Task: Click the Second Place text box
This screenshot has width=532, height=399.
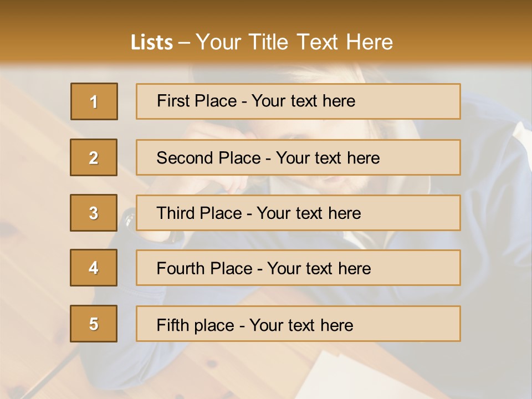Action: pos(298,157)
